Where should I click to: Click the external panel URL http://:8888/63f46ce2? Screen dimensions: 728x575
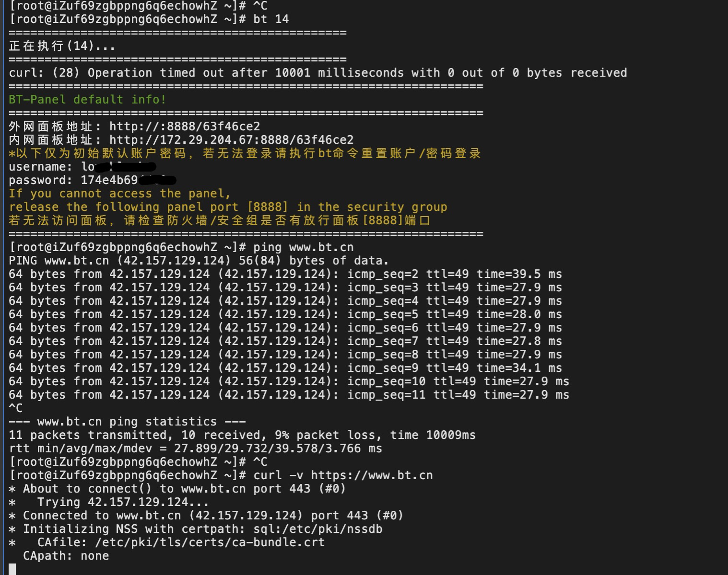185,126
